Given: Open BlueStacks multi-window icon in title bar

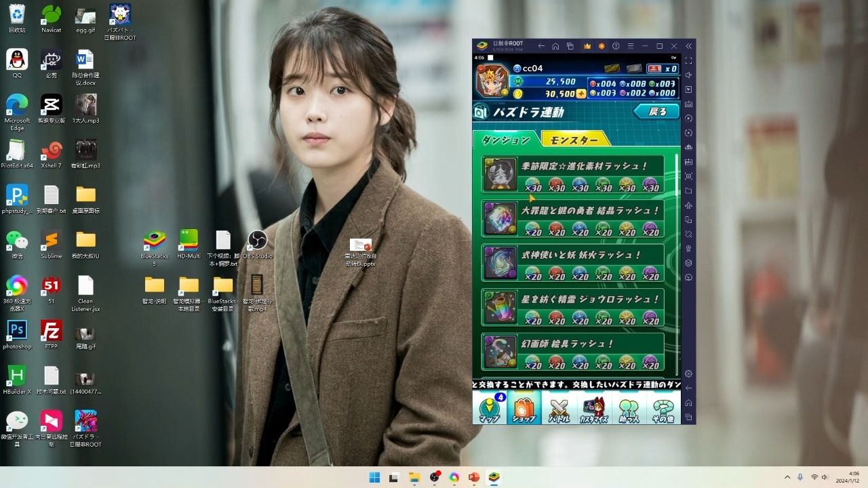Looking at the screenshot, I should coord(570,46).
